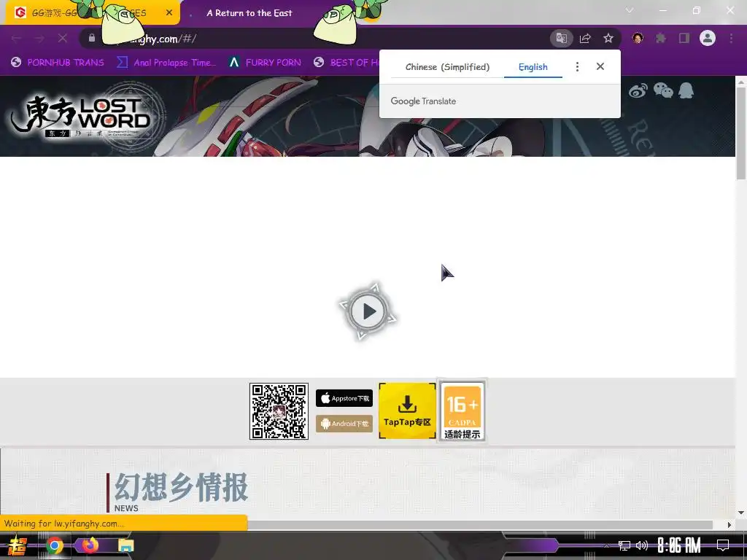The height and width of the screenshot is (560, 747).
Task: Open the Chrome profile avatar icon
Action: point(708,38)
